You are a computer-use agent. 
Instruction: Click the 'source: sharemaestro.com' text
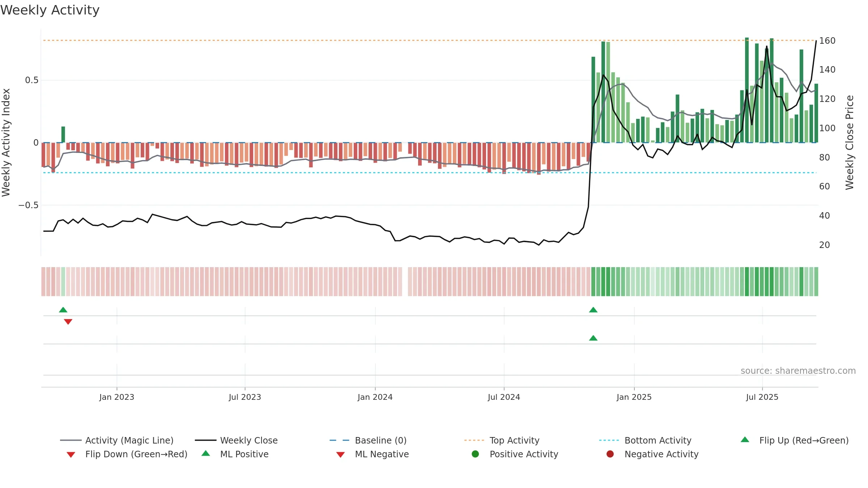[x=798, y=371]
